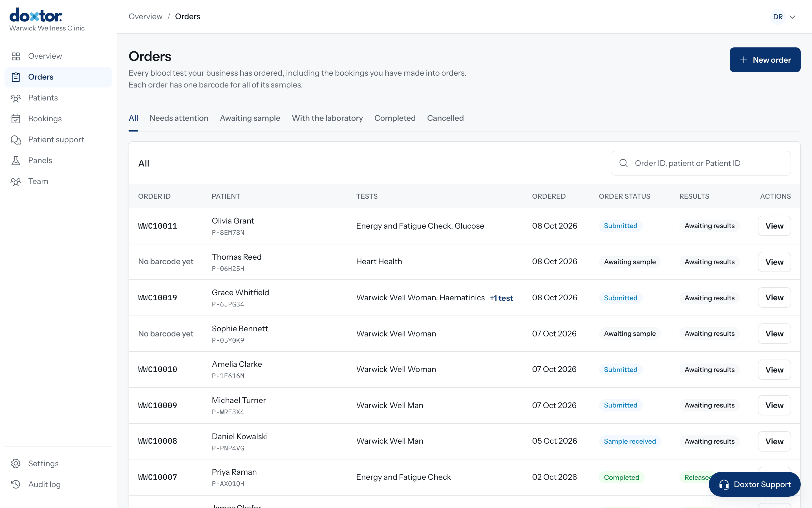View order WWC10019 for Grace Whitfield

(774, 298)
